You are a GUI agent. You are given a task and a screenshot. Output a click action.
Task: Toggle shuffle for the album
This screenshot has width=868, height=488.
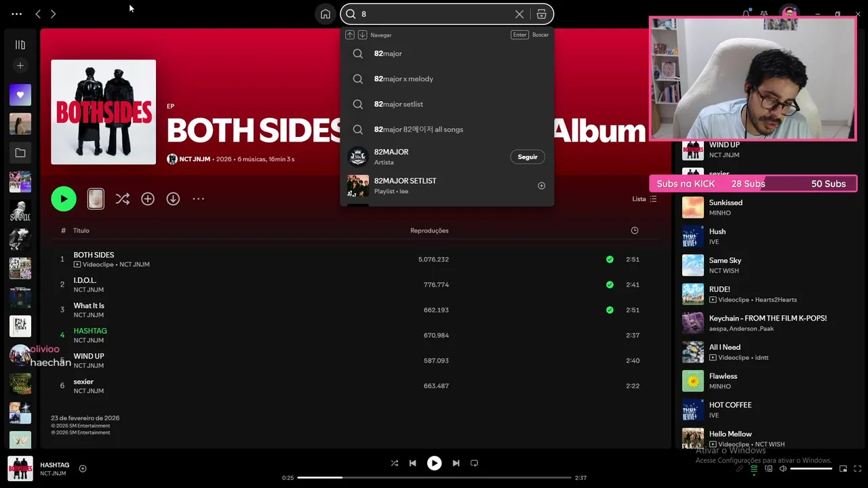122,199
